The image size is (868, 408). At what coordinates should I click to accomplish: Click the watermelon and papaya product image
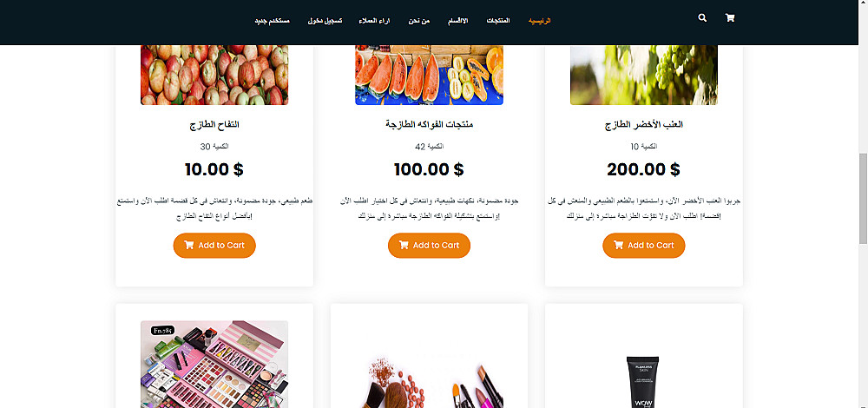(x=429, y=75)
